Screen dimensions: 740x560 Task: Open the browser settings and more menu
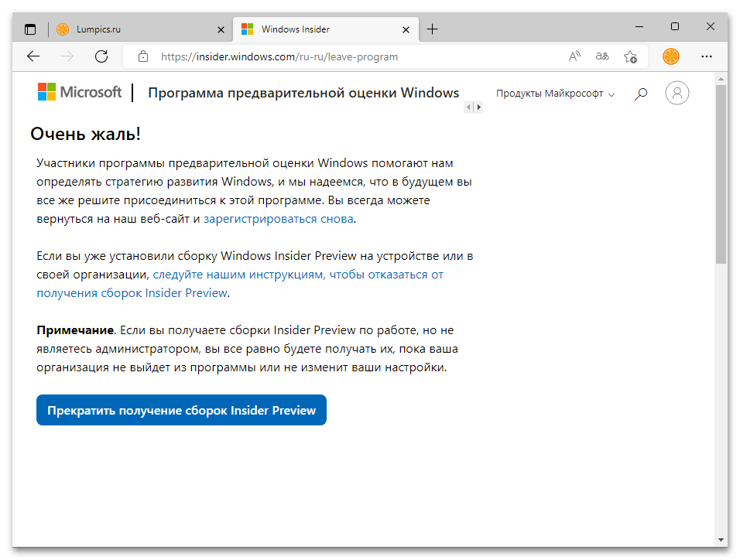pyautogui.click(x=707, y=56)
